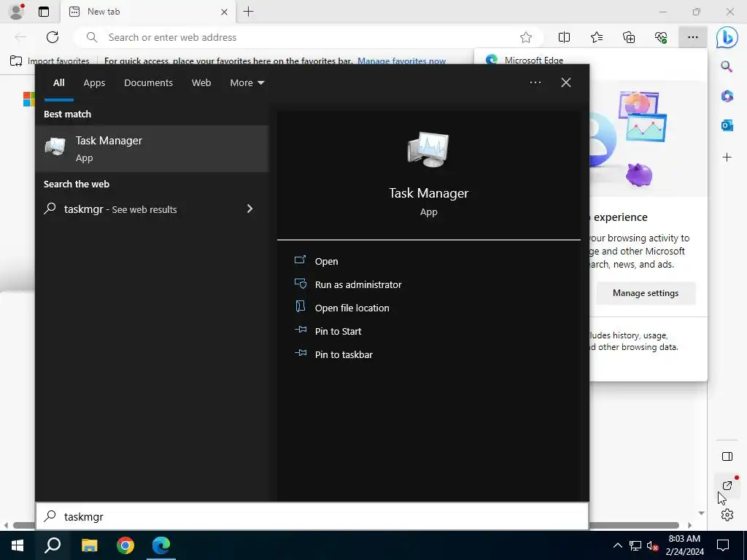Open File Explorer from the taskbar
The height and width of the screenshot is (560, 747).
click(89, 545)
